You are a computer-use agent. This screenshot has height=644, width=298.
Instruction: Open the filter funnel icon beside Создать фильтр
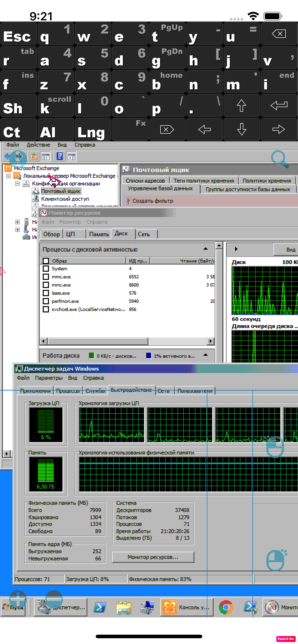click(127, 201)
